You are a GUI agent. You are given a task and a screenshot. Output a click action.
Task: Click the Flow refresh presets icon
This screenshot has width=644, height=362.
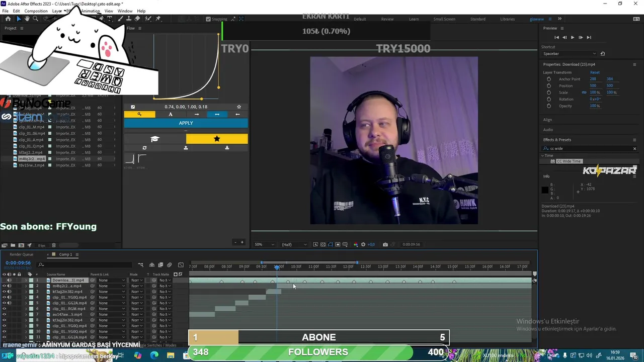coord(144,148)
